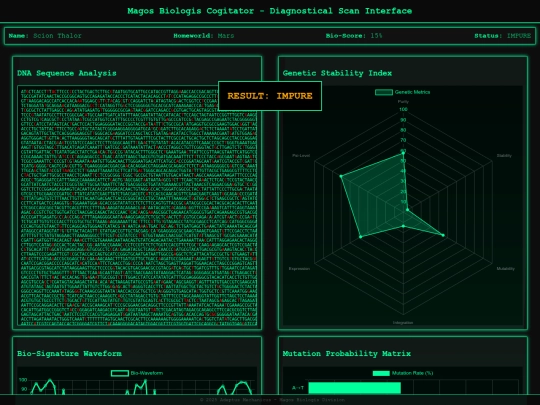Toggle the Bio-Waveform legend entry
This screenshot has height=405, width=540.
(x=137, y=373)
